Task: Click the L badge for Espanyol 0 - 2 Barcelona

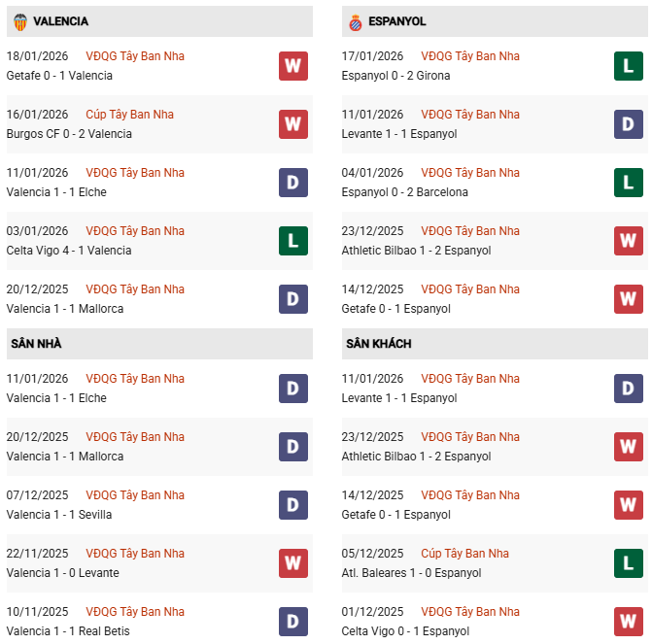Action: pyautogui.click(x=628, y=183)
